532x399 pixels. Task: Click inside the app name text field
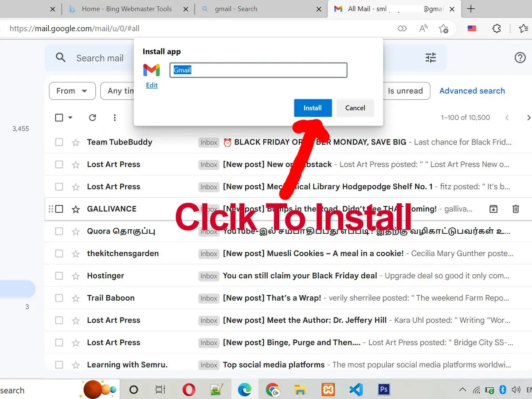point(258,70)
